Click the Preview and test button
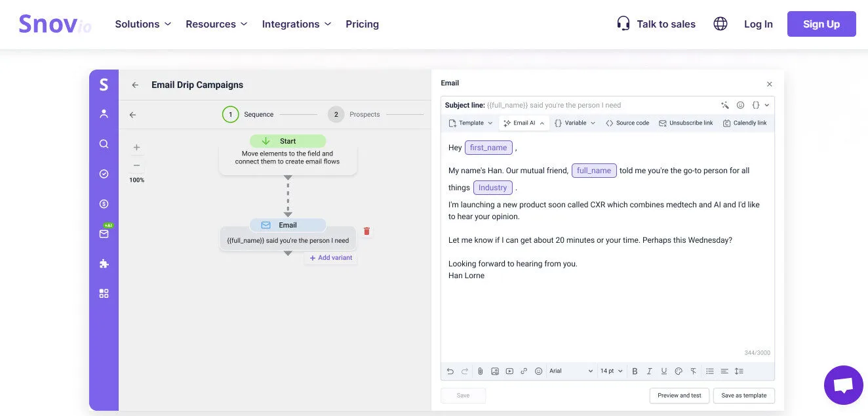Screen dimensions: 868x416 pyautogui.click(x=679, y=395)
